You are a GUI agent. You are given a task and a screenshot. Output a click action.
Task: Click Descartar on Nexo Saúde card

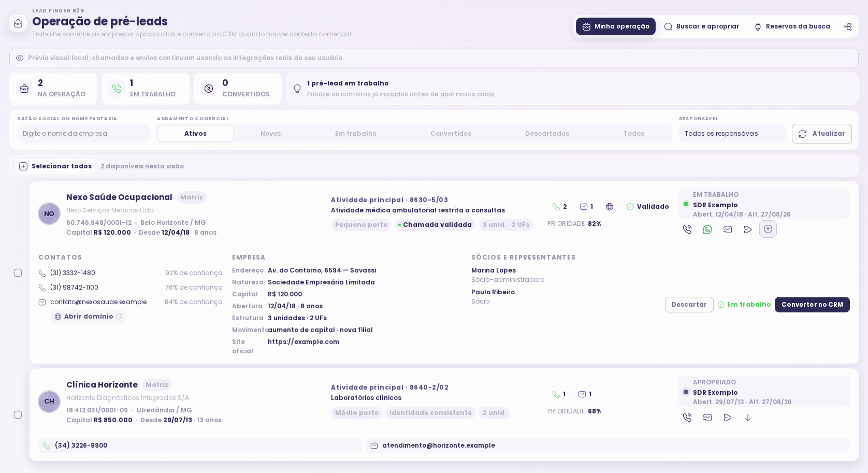click(x=689, y=305)
